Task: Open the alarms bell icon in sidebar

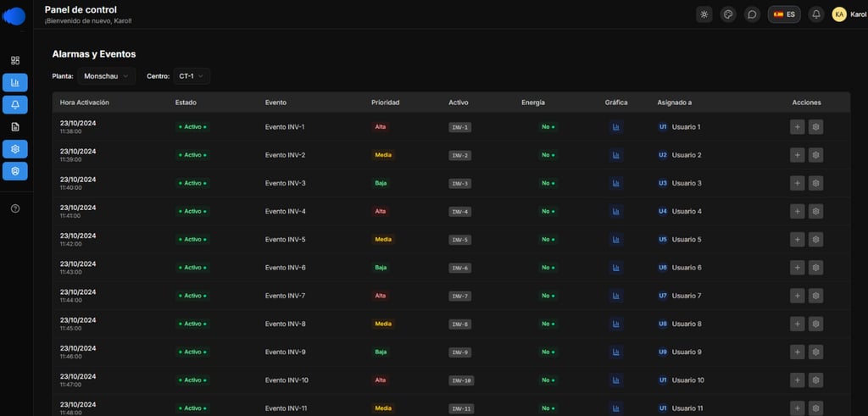Action: (15, 104)
